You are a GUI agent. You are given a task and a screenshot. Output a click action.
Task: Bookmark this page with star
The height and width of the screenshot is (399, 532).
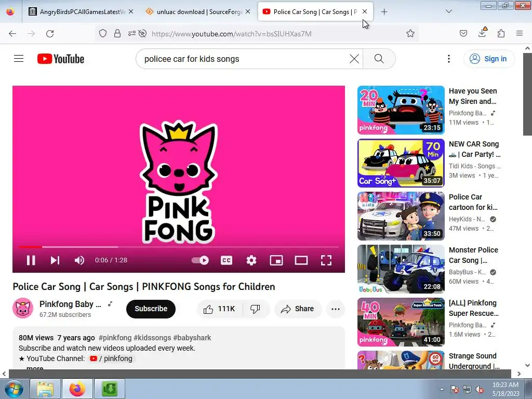[410, 33]
